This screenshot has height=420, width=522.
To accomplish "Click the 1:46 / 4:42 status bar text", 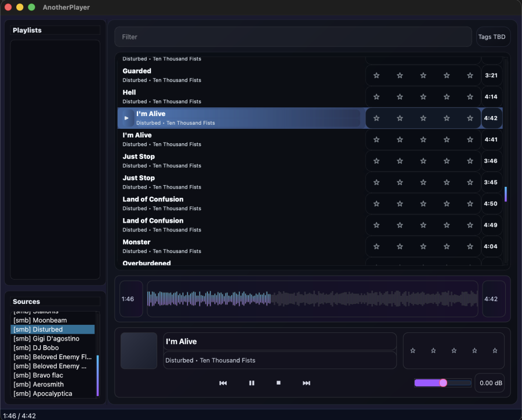I will point(19,416).
